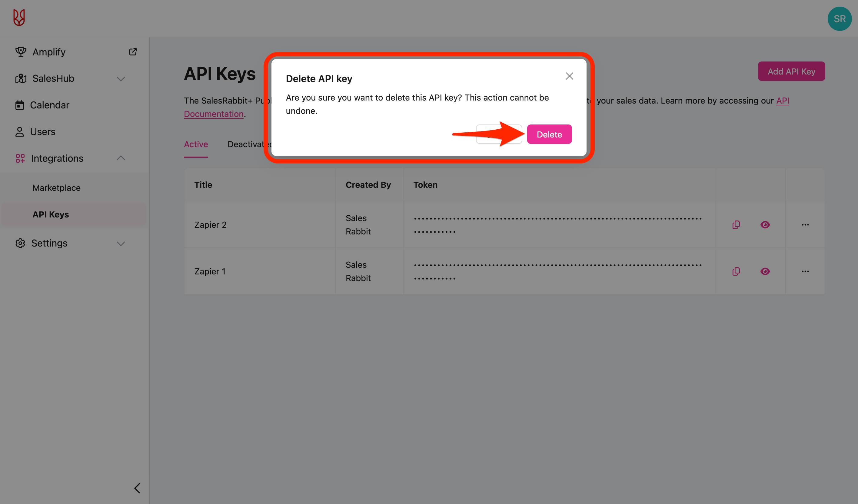Open the Users section via its person icon
The height and width of the screenshot is (504, 858).
20,131
